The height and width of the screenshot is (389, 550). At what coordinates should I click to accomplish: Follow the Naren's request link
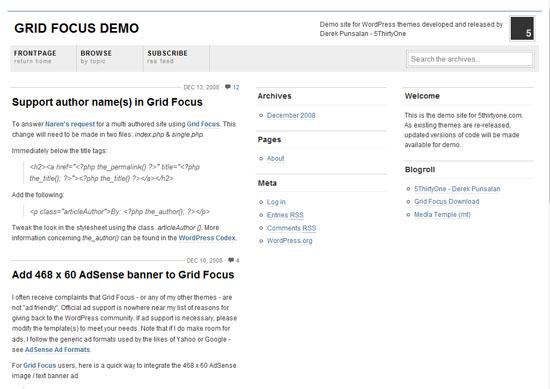point(70,124)
